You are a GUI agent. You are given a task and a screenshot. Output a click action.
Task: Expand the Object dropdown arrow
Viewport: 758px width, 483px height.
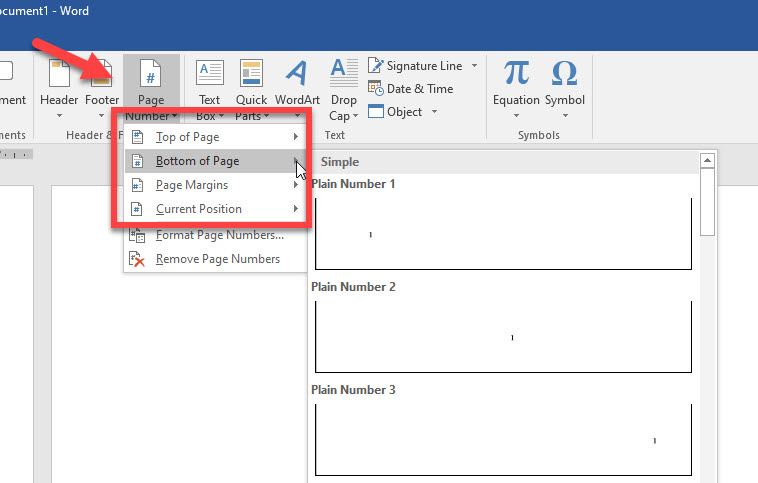click(x=435, y=112)
